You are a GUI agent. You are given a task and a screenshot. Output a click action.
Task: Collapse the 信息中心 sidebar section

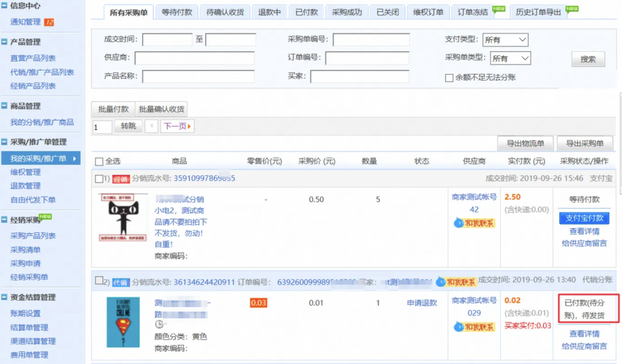[4, 5]
